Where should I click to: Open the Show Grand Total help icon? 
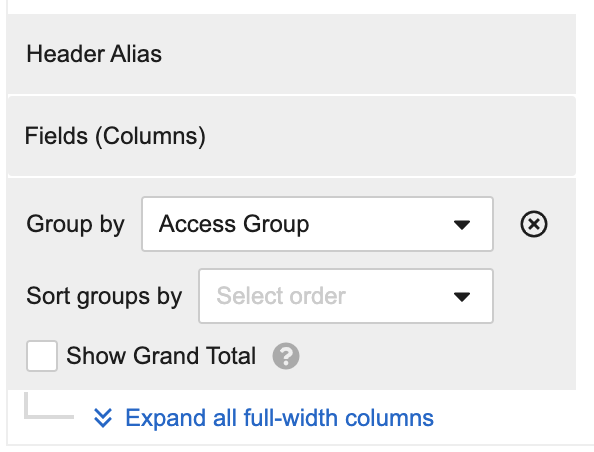286,356
